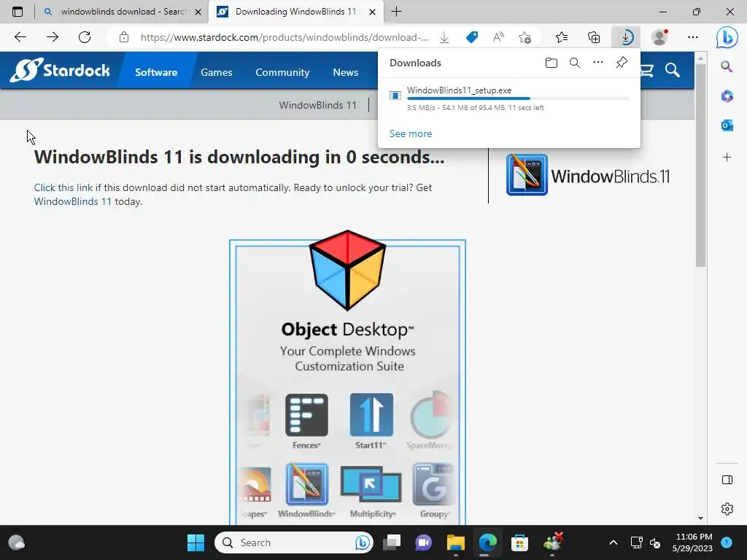Open the Stardock site search icon
This screenshot has height=560, width=747.
click(x=672, y=71)
